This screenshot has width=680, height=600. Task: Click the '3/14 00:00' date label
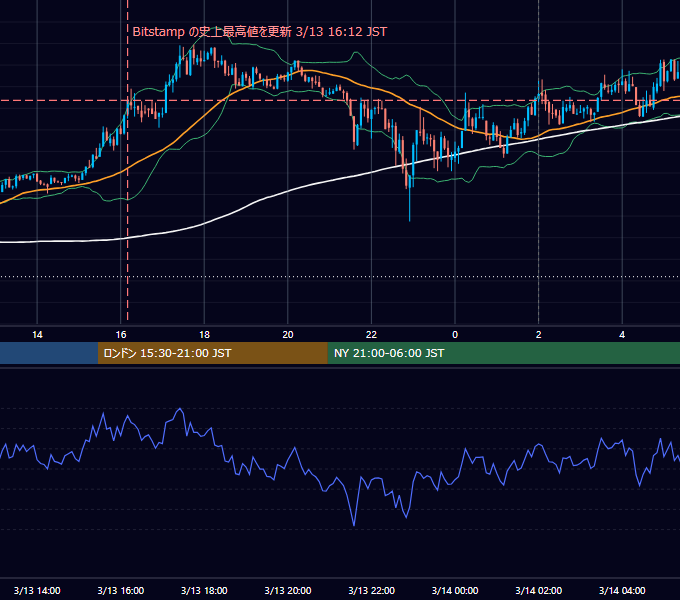point(455,590)
